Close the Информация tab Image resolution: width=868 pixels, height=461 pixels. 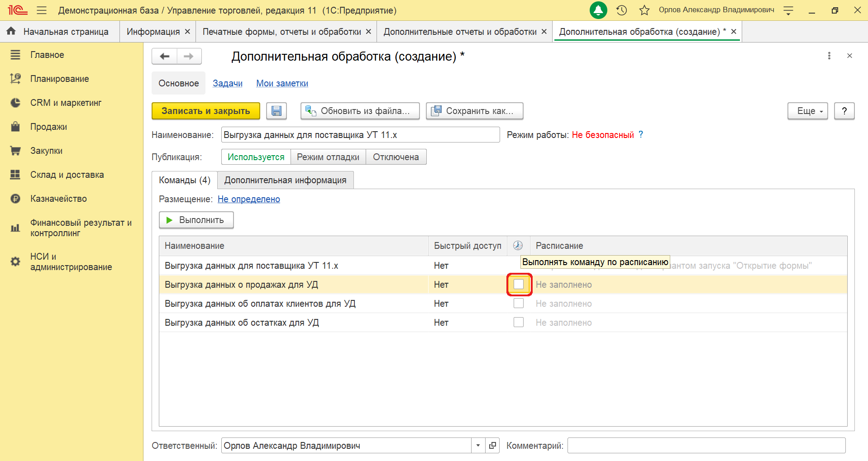click(187, 32)
